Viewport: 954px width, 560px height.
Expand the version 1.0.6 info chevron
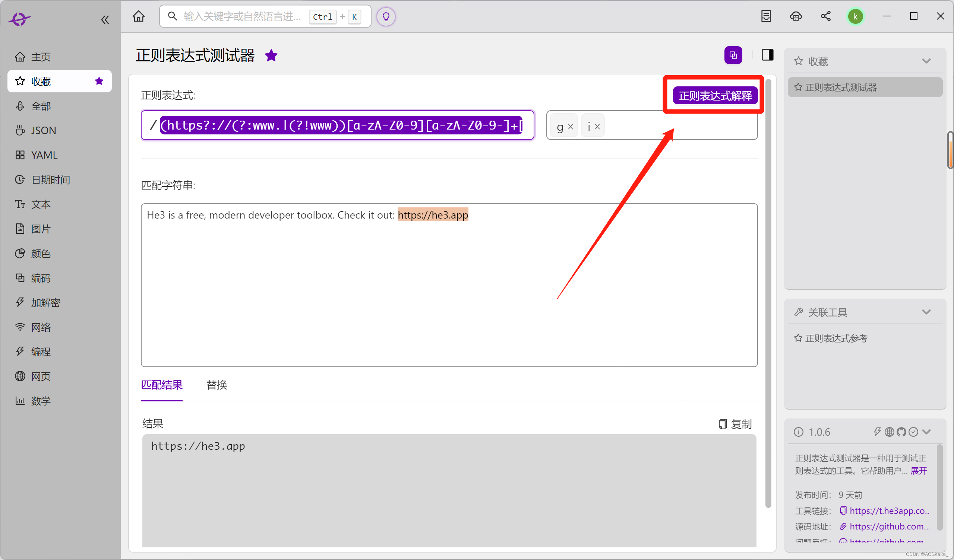click(x=926, y=432)
